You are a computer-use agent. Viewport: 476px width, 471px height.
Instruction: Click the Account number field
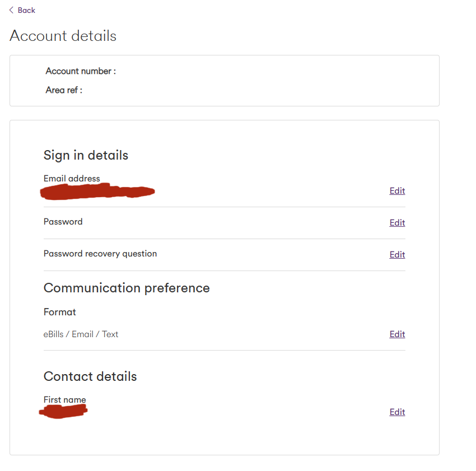[80, 71]
